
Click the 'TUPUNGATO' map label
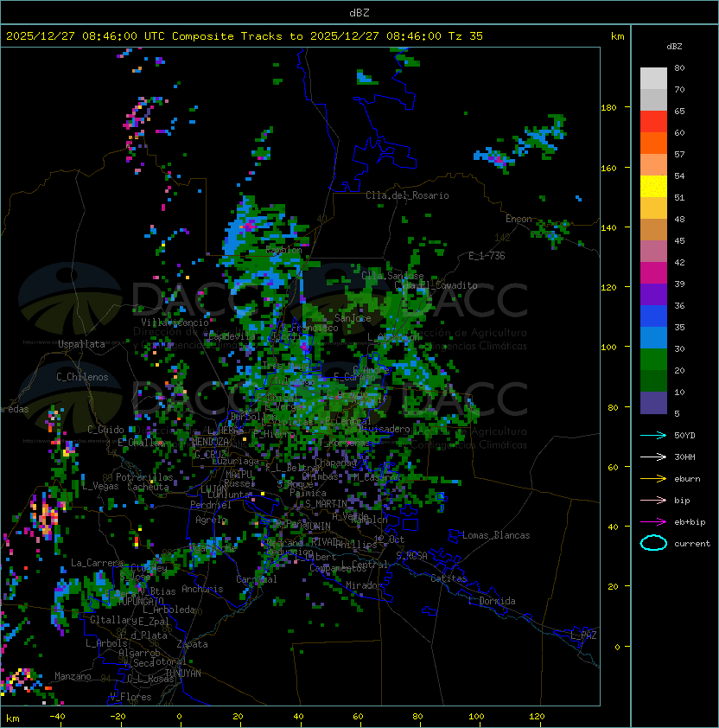click(x=141, y=601)
